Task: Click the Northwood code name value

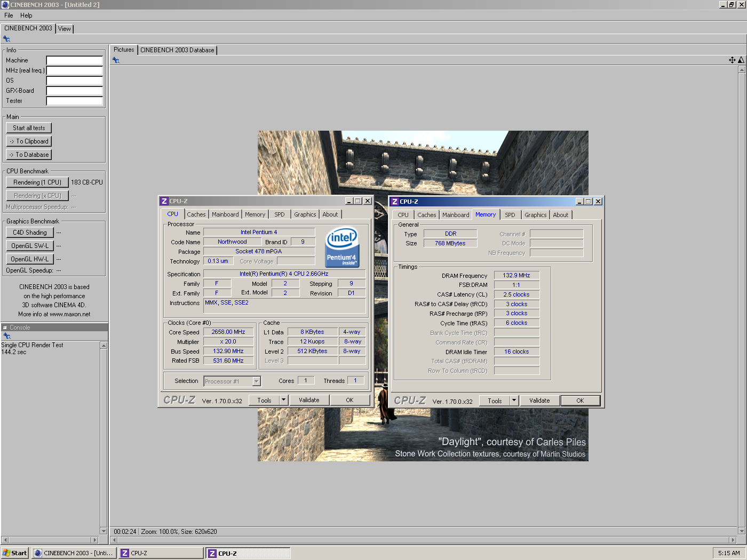Action: click(x=232, y=242)
